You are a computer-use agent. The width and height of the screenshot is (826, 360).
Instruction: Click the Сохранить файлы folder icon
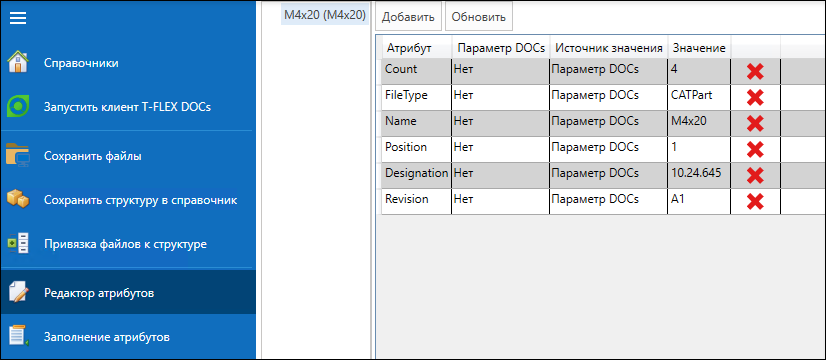coord(18,155)
